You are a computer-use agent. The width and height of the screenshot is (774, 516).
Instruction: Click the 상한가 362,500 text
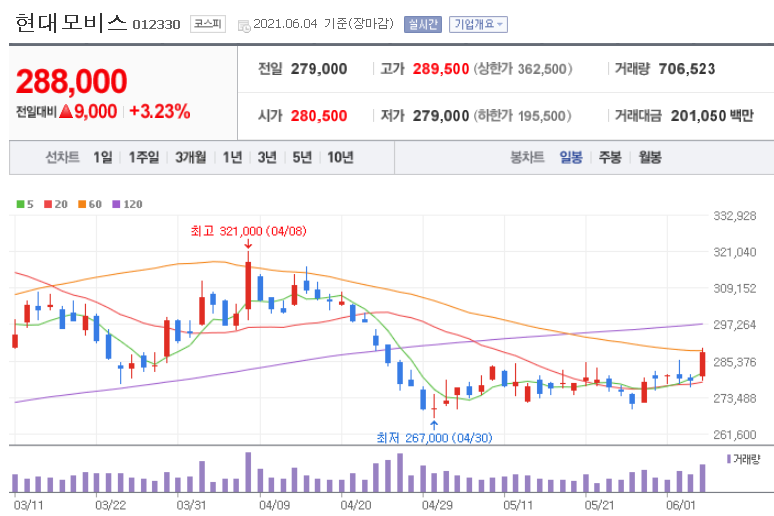(523, 69)
